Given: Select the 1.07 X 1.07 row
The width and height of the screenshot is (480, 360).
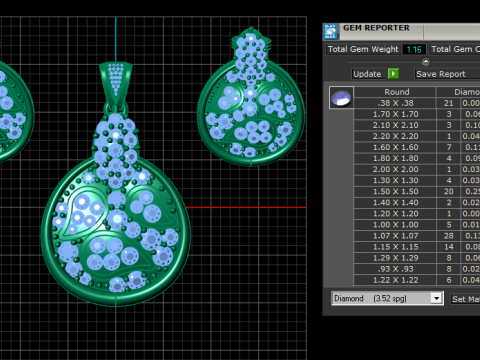Looking at the screenshot, I should [417, 236].
